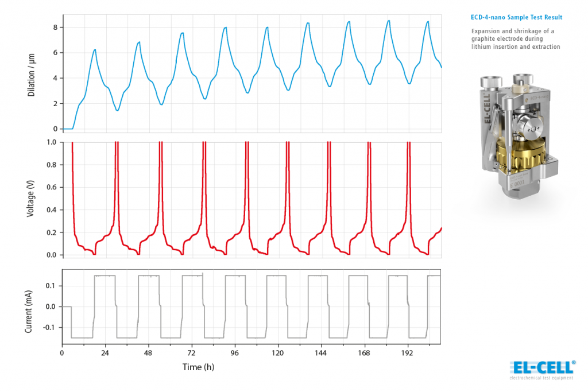This screenshot has width=588, height=392.
Task: Click the -0.1 tick on the current axis
Action: tap(51, 328)
